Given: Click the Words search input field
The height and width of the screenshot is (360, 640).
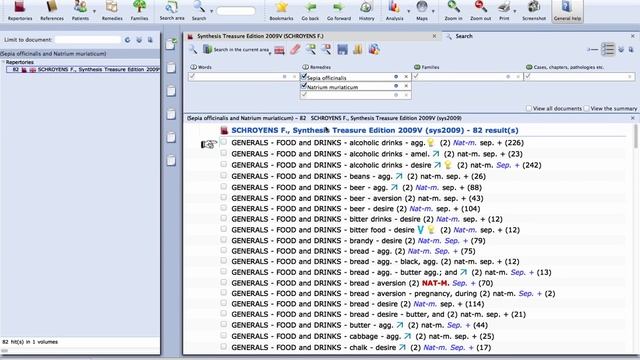Looking at the screenshot, I should (x=243, y=76).
